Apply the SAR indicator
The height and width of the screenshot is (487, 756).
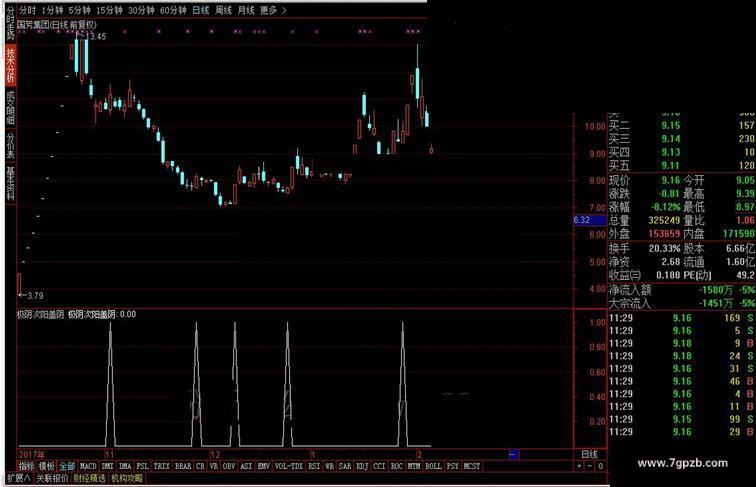pyautogui.click(x=345, y=466)
